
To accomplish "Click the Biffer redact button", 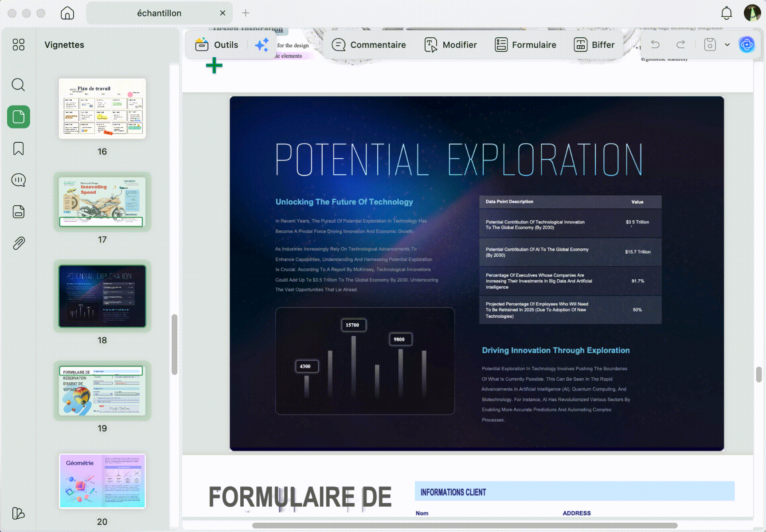I will click(x=594, y=45).
